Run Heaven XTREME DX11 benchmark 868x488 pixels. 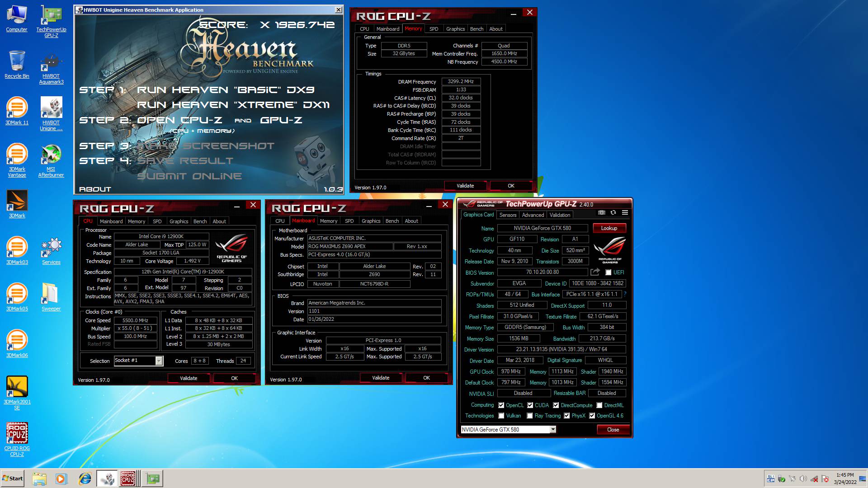(233, 105)
